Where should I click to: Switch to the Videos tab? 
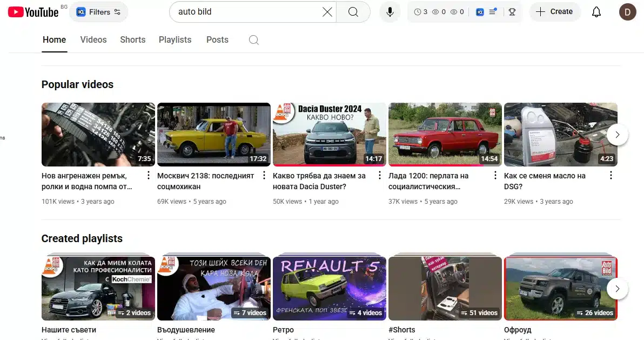[93, 40]
